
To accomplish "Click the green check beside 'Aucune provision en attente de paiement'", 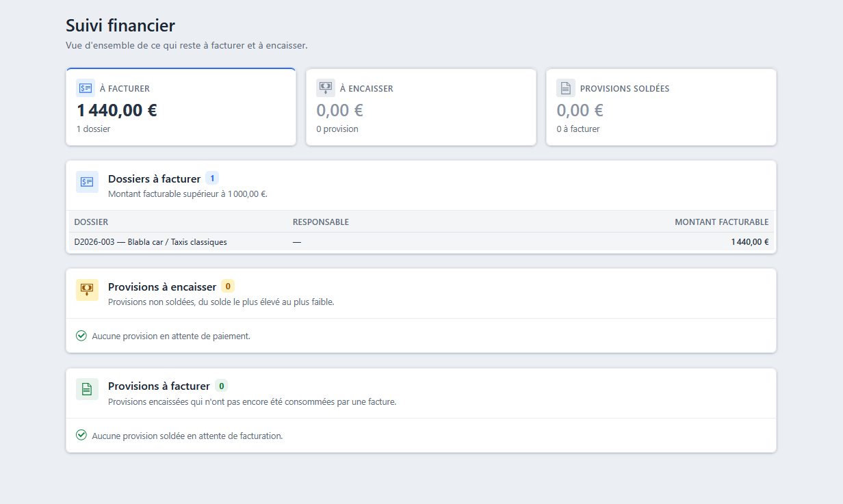I will pos(81,336).
